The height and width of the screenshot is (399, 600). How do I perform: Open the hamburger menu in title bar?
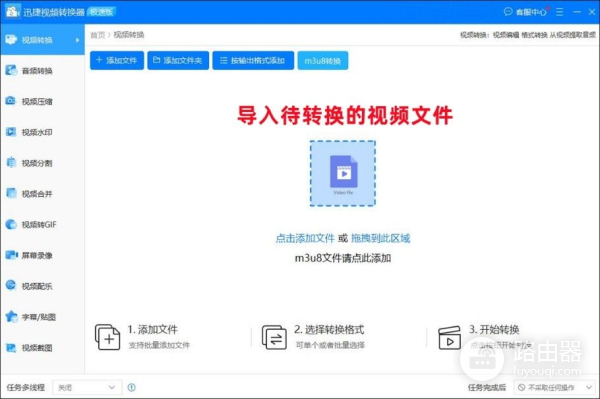click(560, 12)
